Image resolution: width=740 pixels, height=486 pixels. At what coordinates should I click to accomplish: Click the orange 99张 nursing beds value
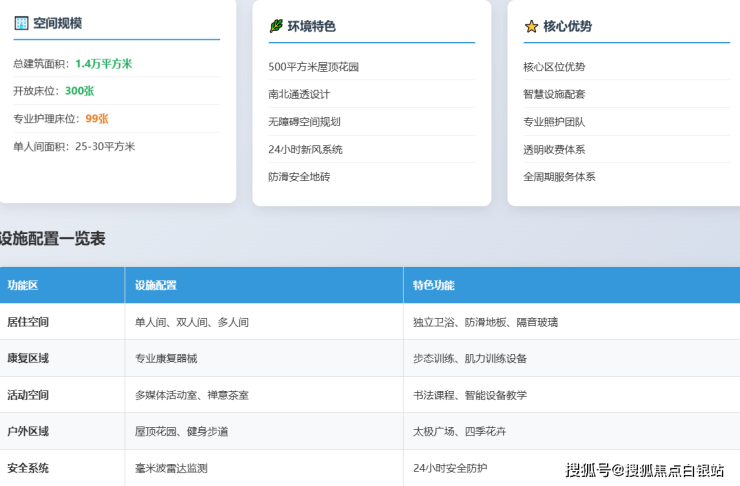coord(97,118)
